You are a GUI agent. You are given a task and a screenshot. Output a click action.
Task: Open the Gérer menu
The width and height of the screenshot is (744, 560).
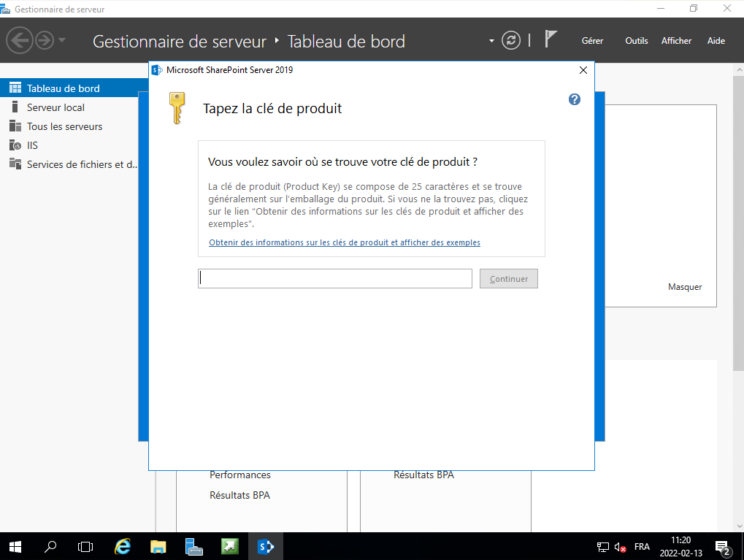(592, 41)
